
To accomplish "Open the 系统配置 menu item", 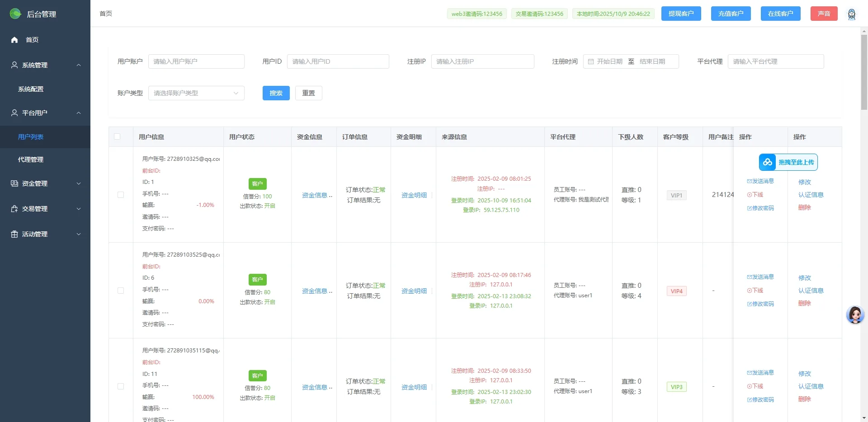I will [x=30, y=89].
